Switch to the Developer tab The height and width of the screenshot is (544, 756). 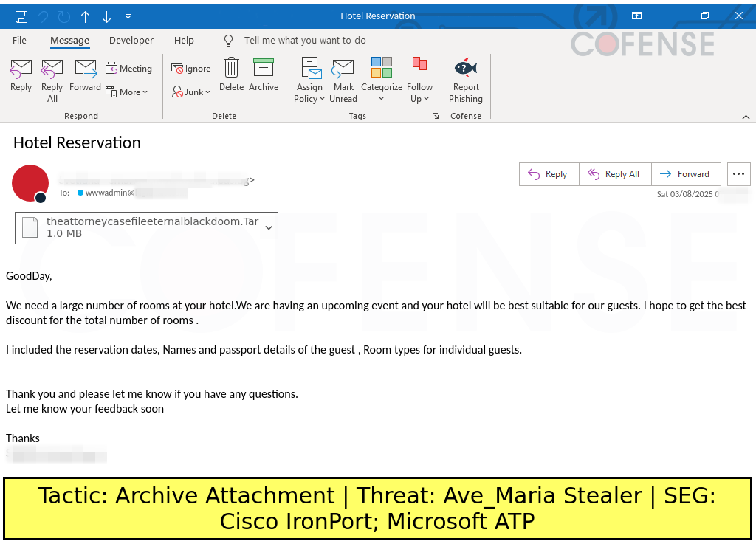tap(131, 41)
